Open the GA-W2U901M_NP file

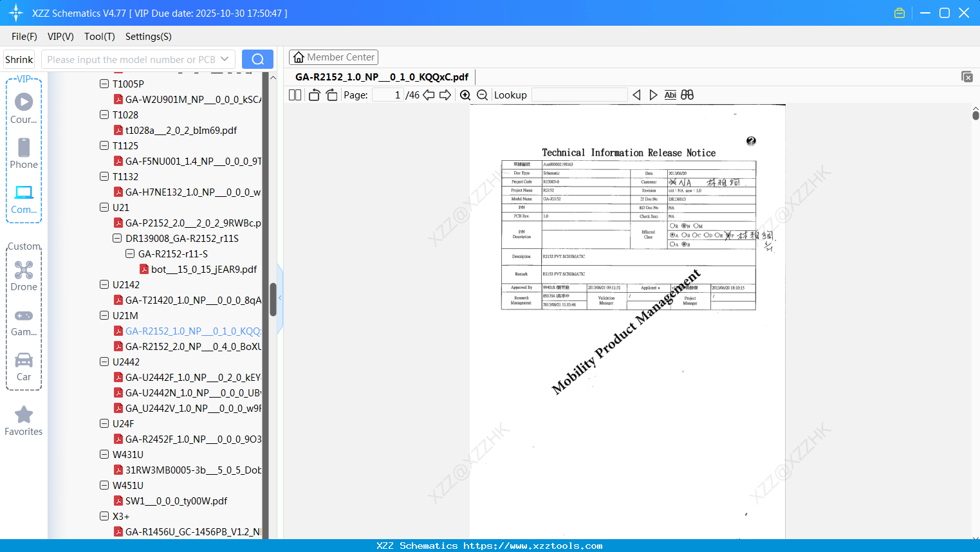(193, 99)
